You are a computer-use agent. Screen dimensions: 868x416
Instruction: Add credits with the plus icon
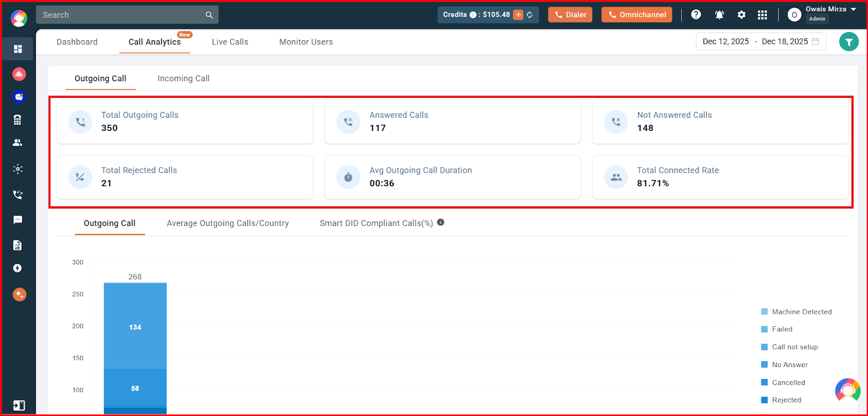[519, 15]
